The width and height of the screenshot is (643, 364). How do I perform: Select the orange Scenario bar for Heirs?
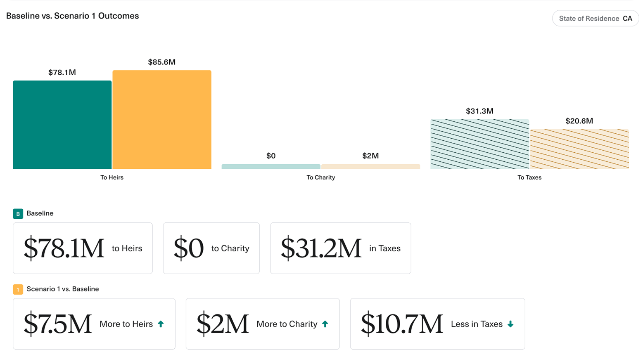click(161, 120)
